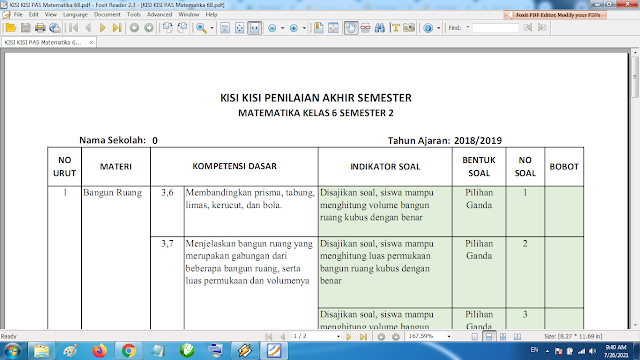Click the toolbar Next View green circle
This screenshot has height=360, width=640.
click(x=149, y=28)
